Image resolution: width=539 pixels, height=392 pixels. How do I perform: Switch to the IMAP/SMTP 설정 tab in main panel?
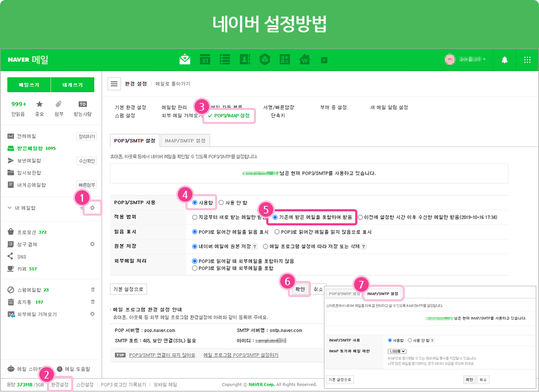185,141
